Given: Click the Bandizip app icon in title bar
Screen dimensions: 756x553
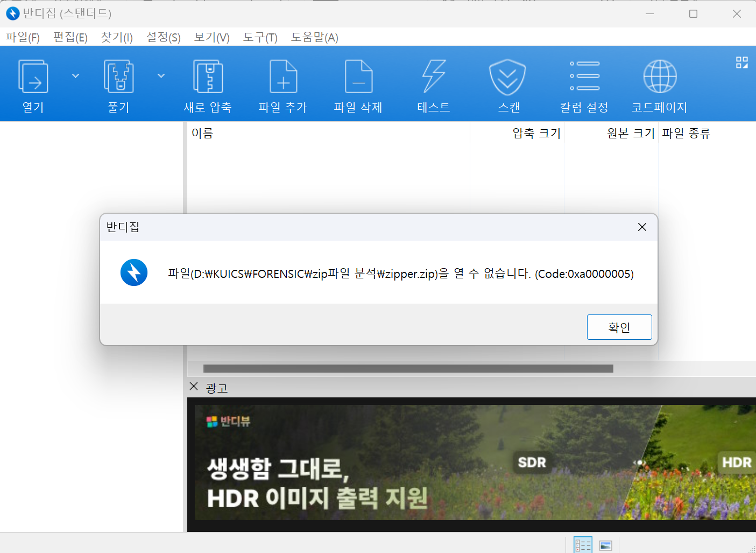Looking at the screenshot, I should (x=13, y=13).
